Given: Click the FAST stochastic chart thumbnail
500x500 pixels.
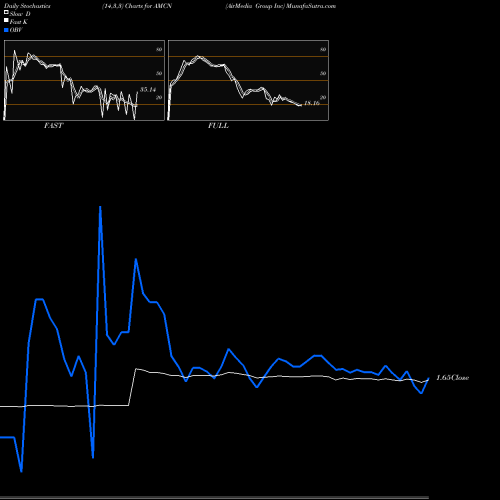Looking at the screenshot, I should click(84, 80).
